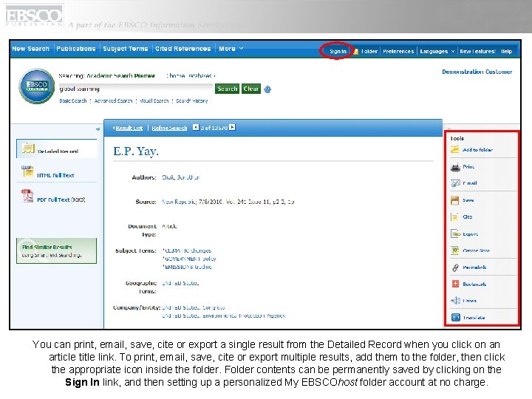This screenshot has height=399, width=532.
Task: Open Preferences in the top bar
Action: (x=398, y=51)
